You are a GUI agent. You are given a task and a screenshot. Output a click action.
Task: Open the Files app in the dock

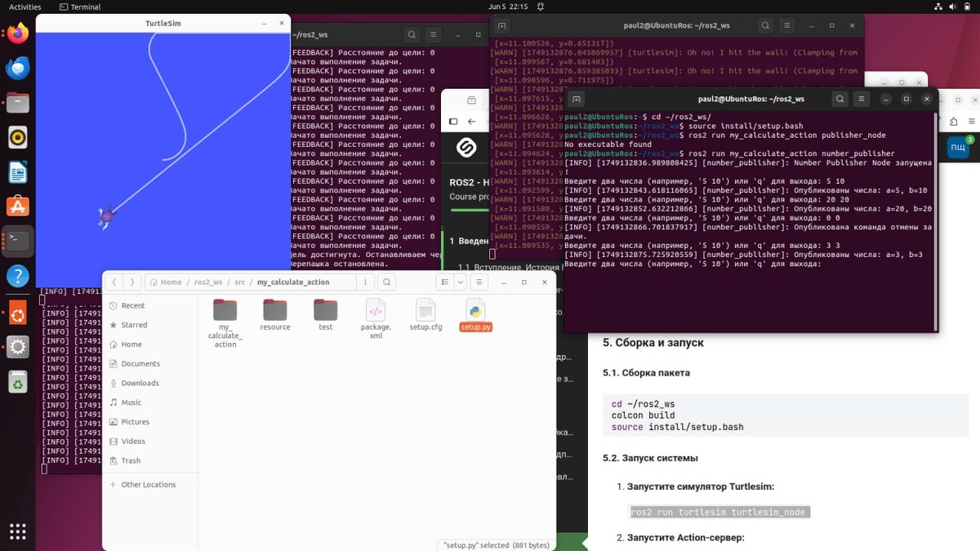pos(18,103)
